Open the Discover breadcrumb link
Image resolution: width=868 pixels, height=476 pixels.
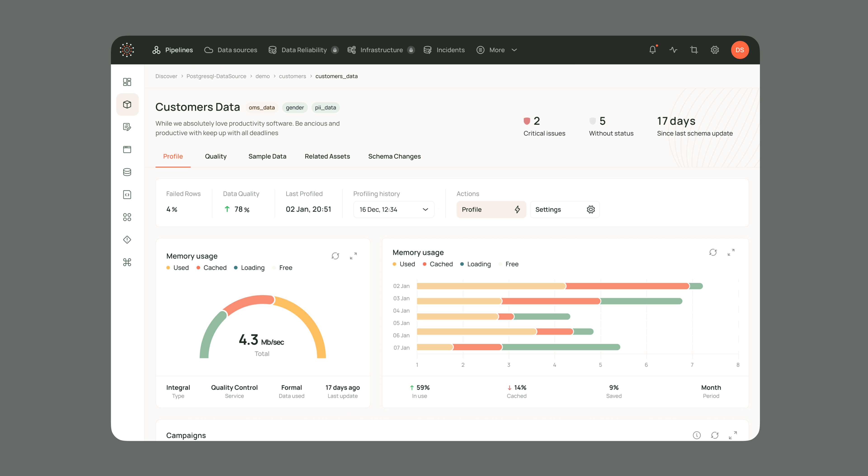point(166,76)
